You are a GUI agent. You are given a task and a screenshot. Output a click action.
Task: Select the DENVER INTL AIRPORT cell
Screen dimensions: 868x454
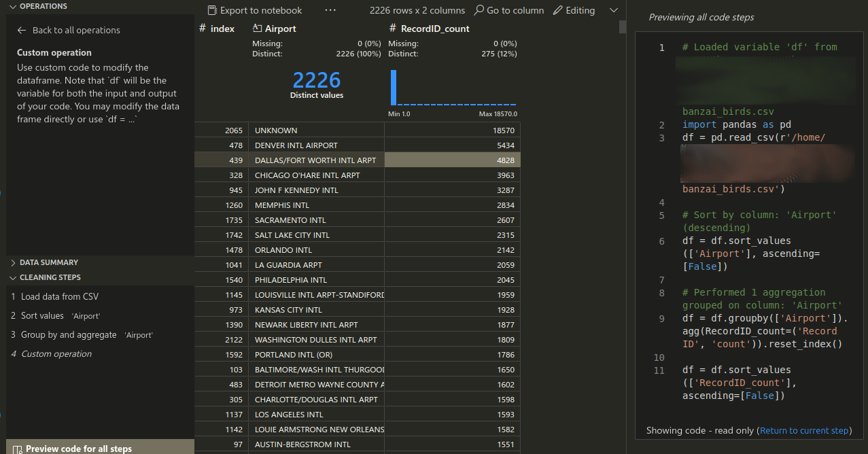point(316,145)
